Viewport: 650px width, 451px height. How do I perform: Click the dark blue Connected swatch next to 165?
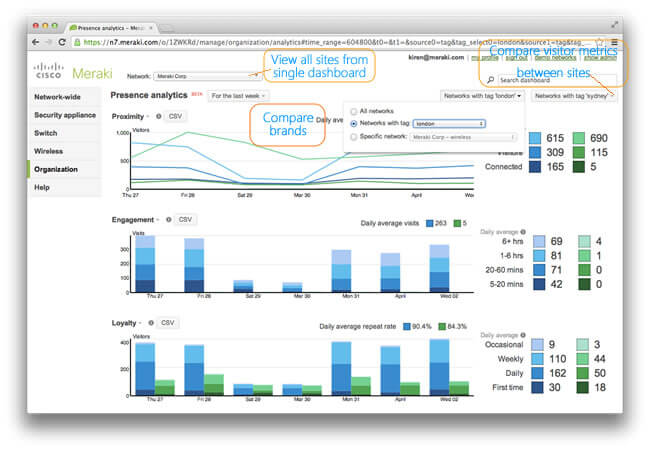coord(535,167)
